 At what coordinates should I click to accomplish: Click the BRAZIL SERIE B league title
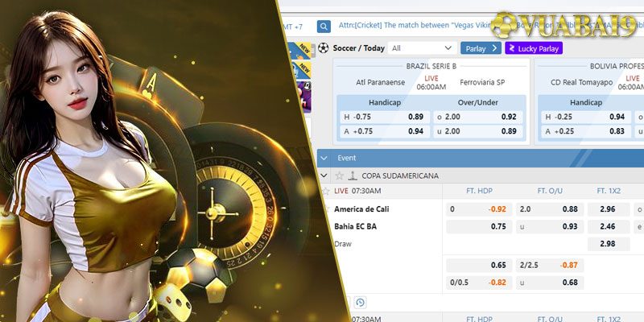click(431, 66)
